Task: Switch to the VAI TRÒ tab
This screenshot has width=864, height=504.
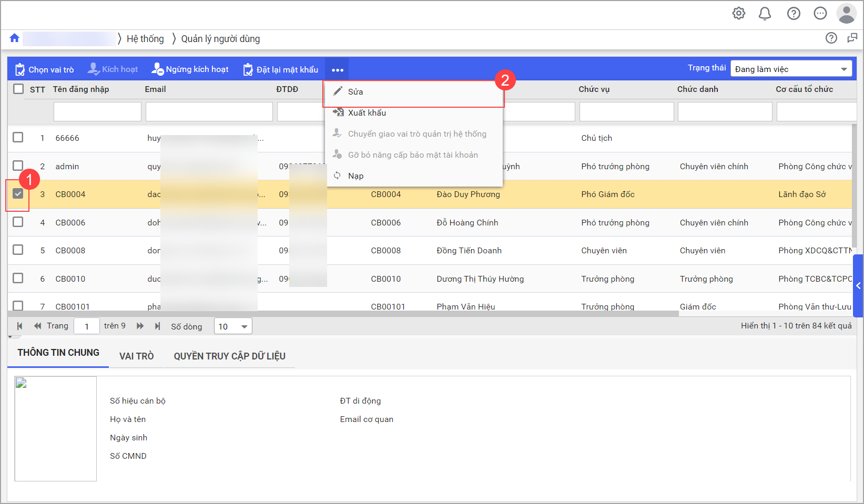Action: [136, 356]
